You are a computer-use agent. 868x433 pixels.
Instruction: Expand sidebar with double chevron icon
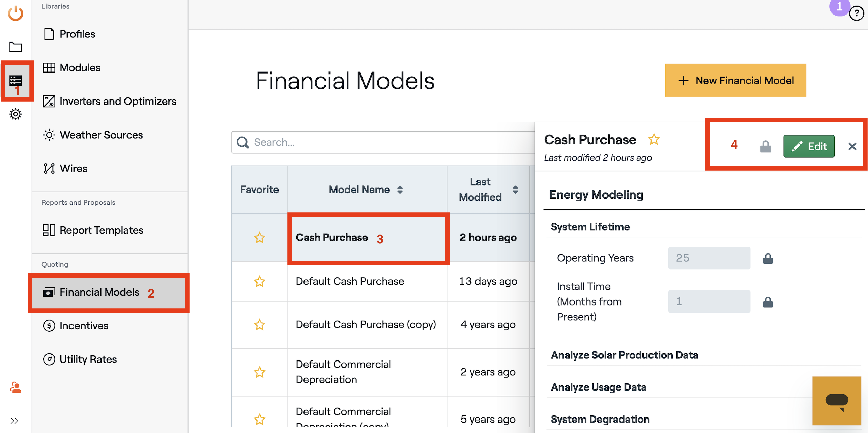click(14, 421)
